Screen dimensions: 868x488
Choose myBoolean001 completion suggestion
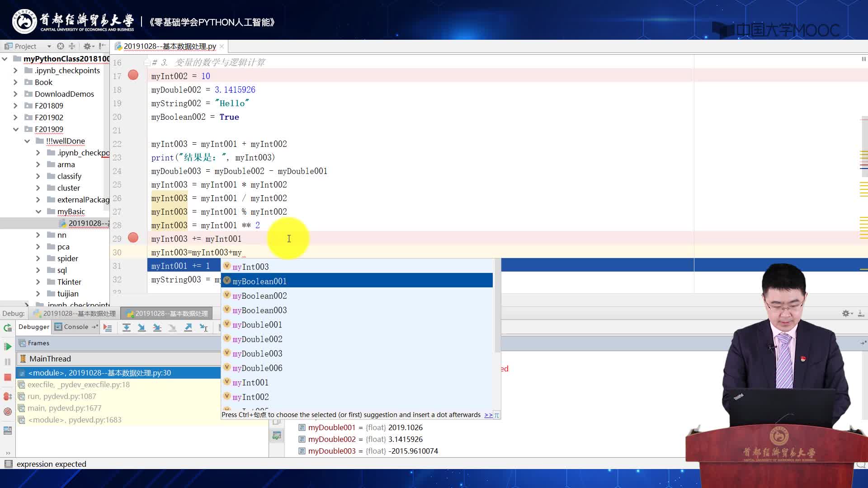click(357, 281)
